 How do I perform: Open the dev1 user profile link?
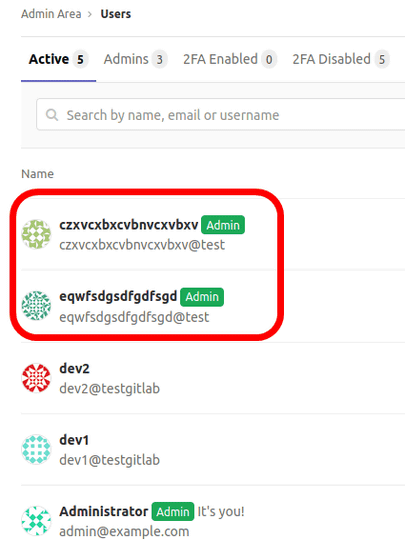tap(74, 440)
